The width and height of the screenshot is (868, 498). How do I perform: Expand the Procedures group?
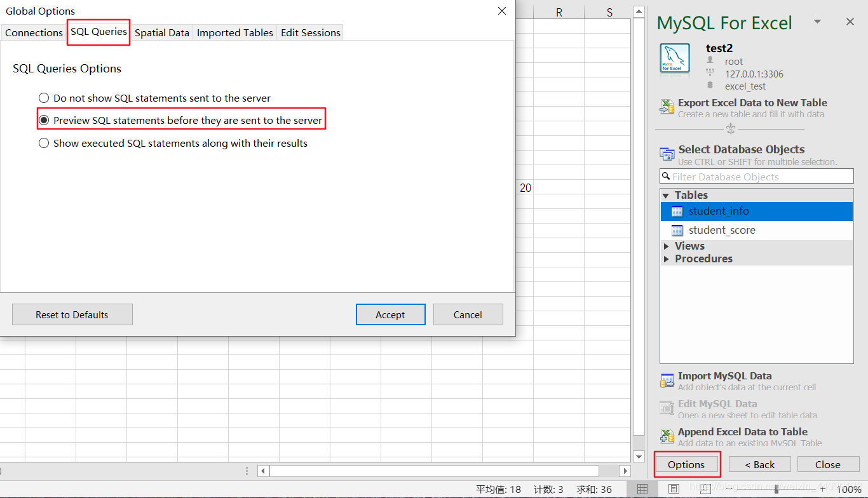(x=666, y=259)
